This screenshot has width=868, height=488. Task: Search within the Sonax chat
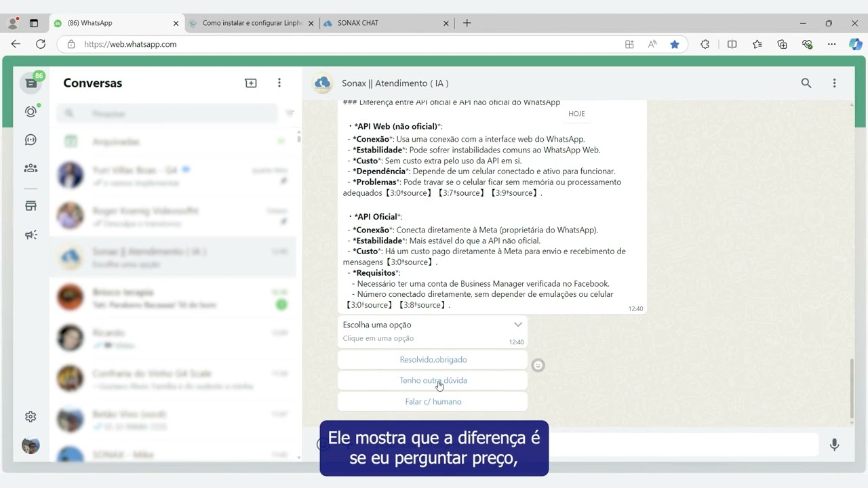[x=806, y=83]
